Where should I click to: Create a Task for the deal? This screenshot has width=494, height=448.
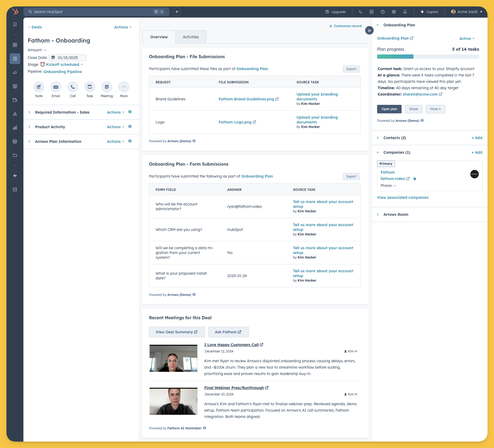pyautogui.click(x=90, y=87)
